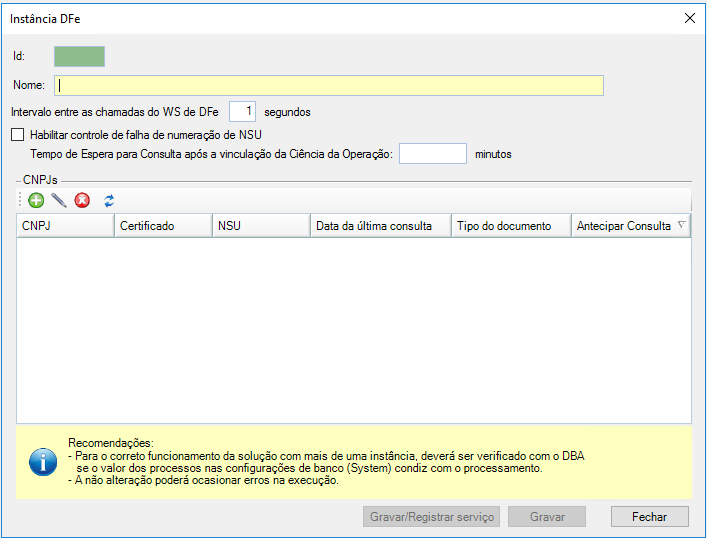Click Gravar/Registrar serviço button

[x=432, y=517]
